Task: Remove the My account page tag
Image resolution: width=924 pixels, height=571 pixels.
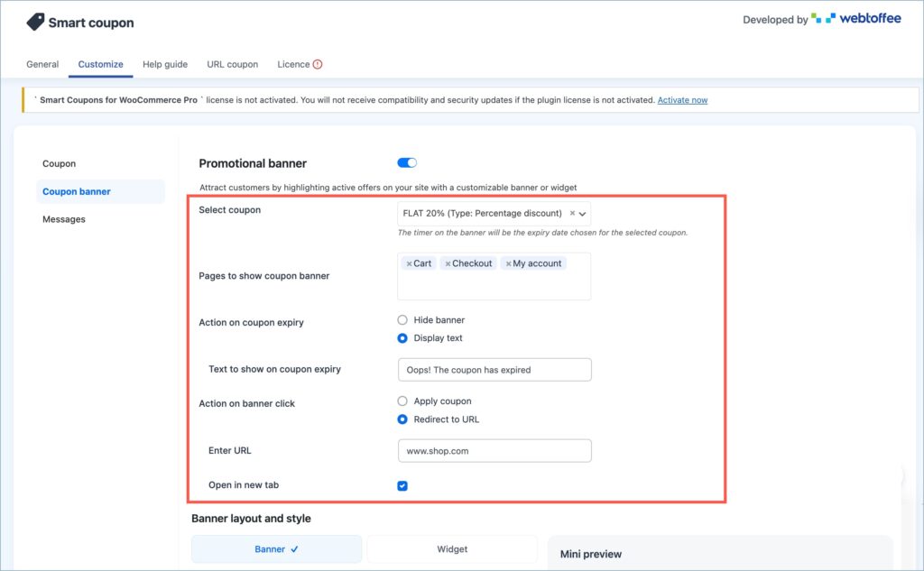Action: [509, 263]
